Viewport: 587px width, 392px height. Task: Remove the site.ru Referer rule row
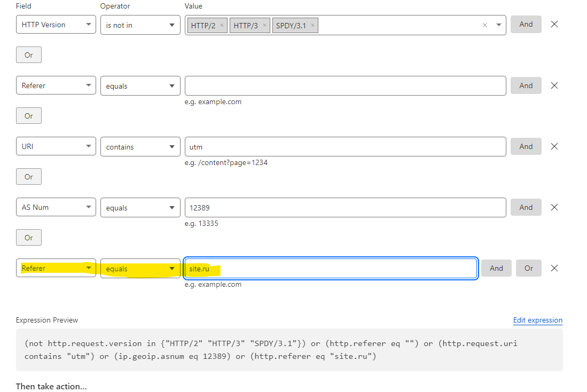pos(554,268)
